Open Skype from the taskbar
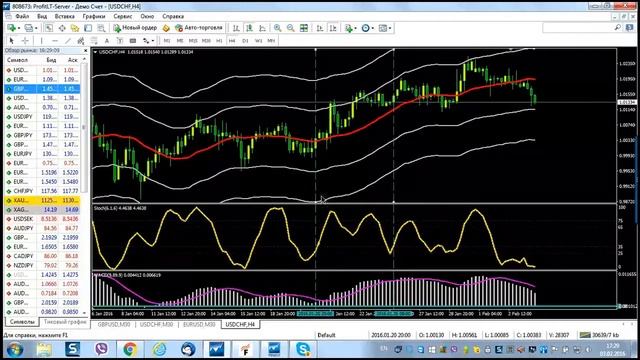The height and width of the screenshot is (360, 640). (302, 349)
